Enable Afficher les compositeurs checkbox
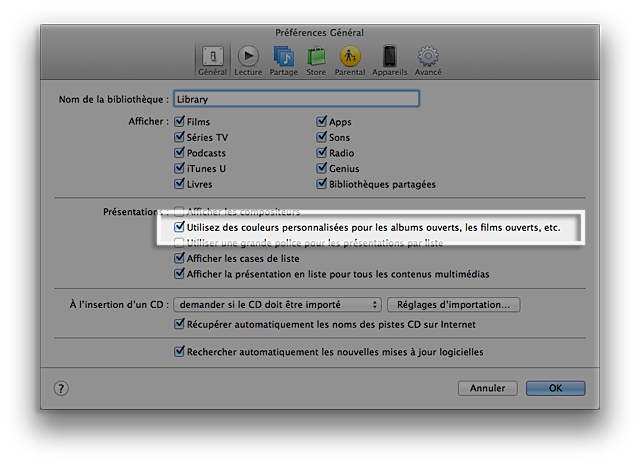 (179, 212)
